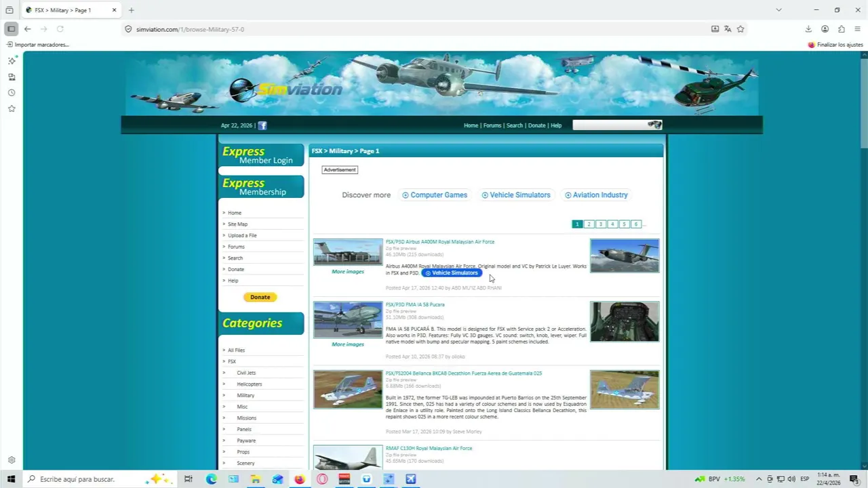868x488 pixels.
Task: Click the Vehicle Simulators link in Discover more
Action: point(516,195)
